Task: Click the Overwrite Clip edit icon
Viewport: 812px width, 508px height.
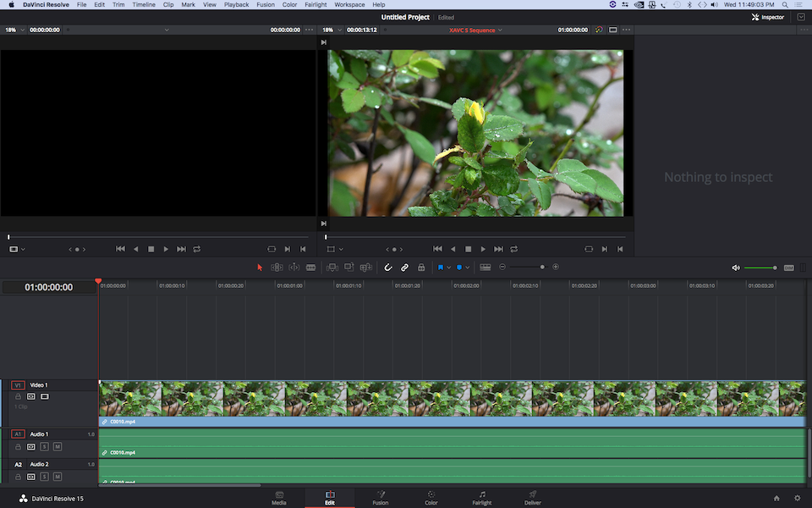Action: [x=349, y=268]
